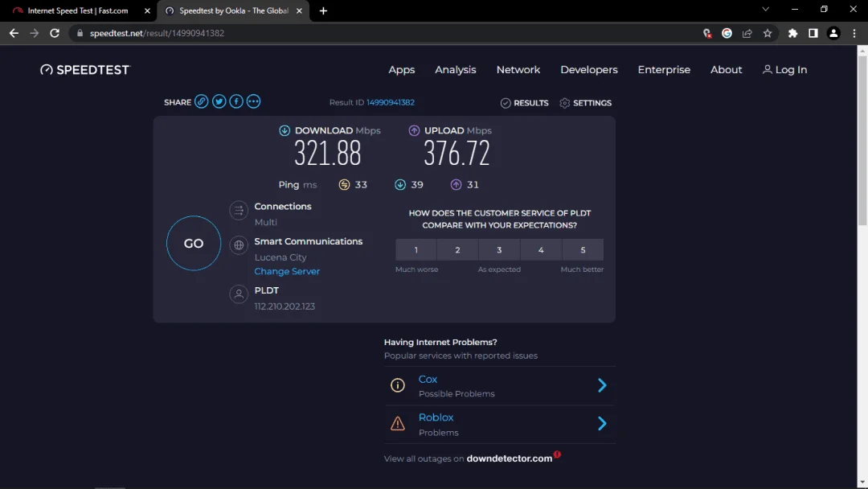Click the PLDT user icon
Image resolution: width=868 pixels, height=489 pixels.
coord(239,294)
